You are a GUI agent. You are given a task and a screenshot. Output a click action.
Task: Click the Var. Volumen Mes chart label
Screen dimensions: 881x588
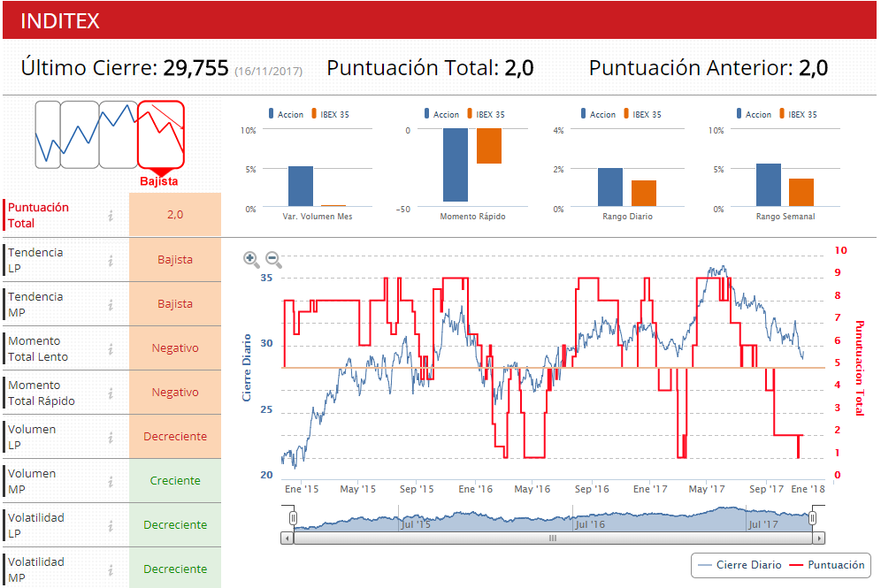click(318, 217)
